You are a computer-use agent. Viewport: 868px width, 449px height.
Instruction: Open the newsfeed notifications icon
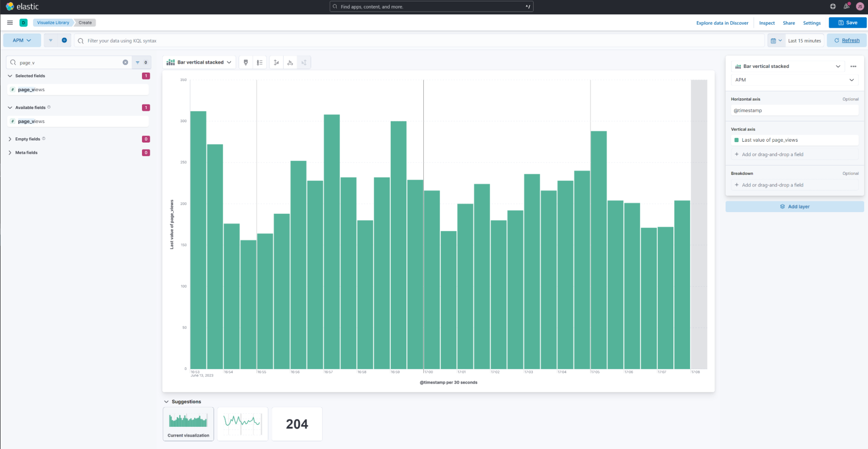tap(846, 7)
